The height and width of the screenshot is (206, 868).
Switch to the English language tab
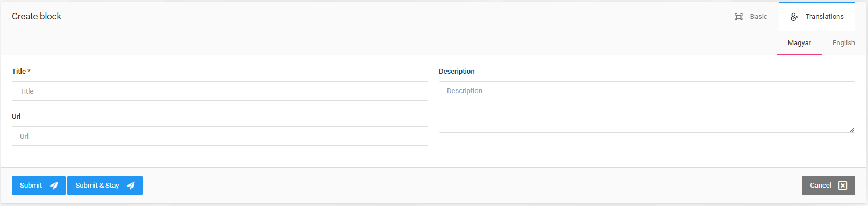(843, 43)
